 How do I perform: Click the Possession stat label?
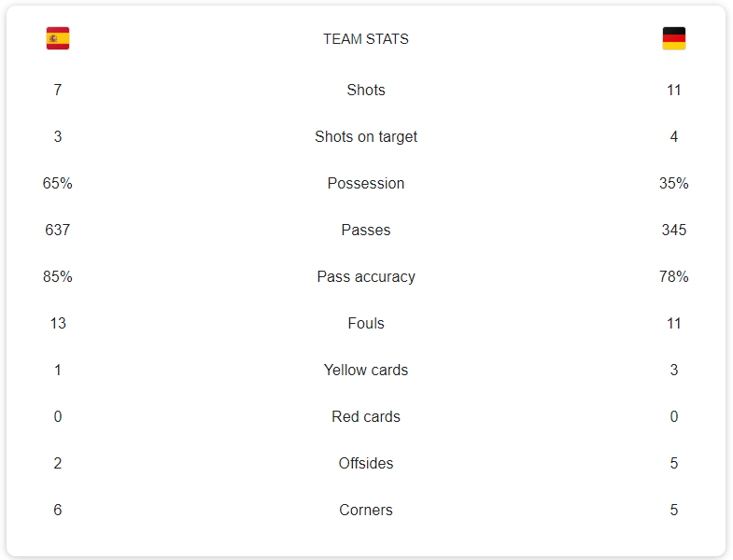coord(366,183)
